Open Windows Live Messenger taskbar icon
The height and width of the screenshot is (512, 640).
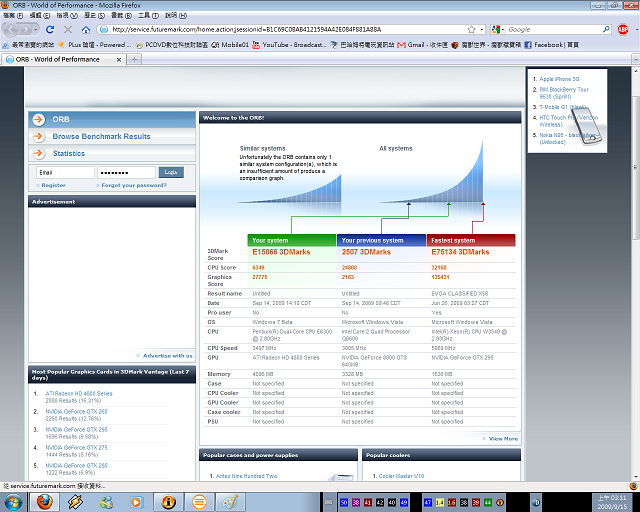(106, 502)
